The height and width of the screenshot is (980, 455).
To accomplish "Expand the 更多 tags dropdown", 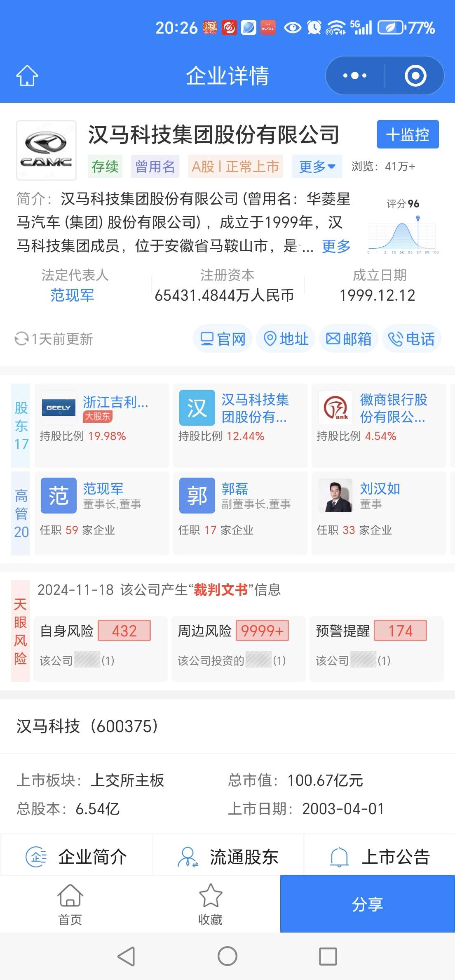I will 317,167.
